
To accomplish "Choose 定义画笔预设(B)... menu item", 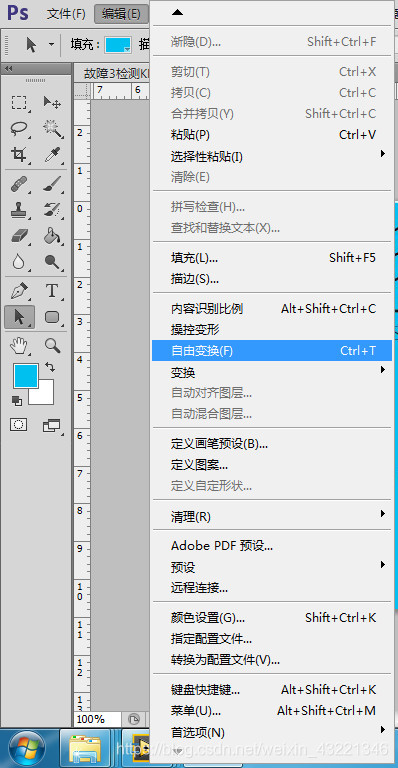I will (x=272, y=444).
